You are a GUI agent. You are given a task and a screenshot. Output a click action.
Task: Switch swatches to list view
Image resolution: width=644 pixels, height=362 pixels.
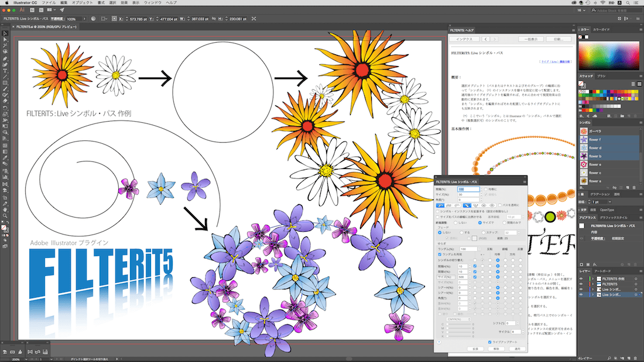633,84
